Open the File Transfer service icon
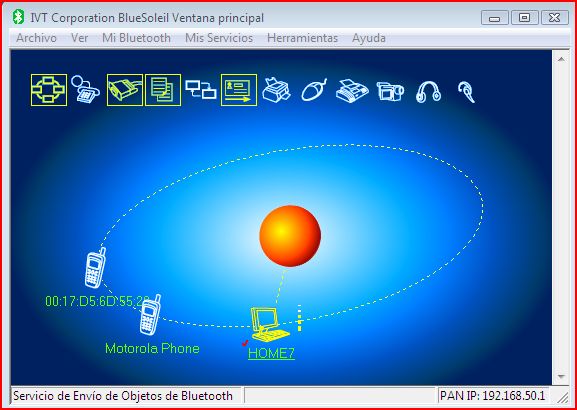 point(163,90)
